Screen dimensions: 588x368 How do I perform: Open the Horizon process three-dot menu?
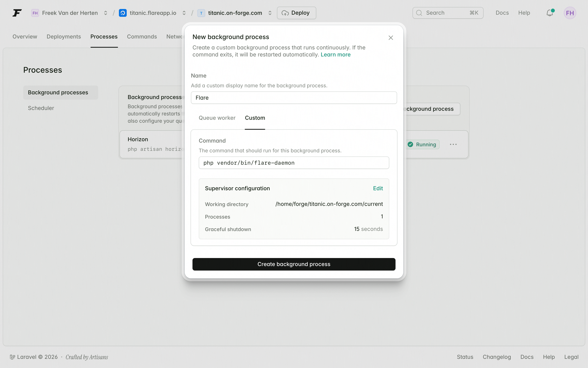pos(453,144)
